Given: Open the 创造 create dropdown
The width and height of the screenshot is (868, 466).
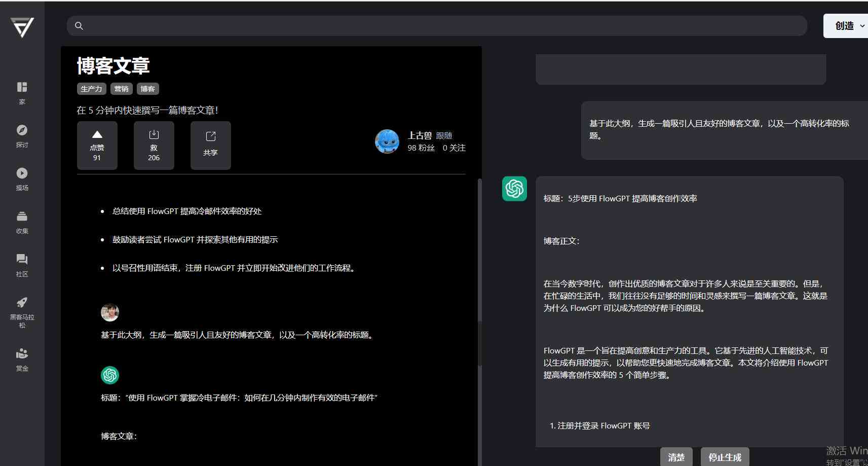Looking at the screenshot, I should 846,26.
